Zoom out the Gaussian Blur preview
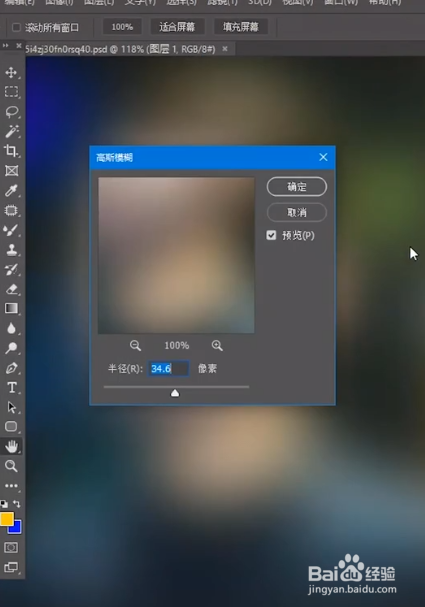This screenshot has height=607, width=425. (x=135, y=345)
